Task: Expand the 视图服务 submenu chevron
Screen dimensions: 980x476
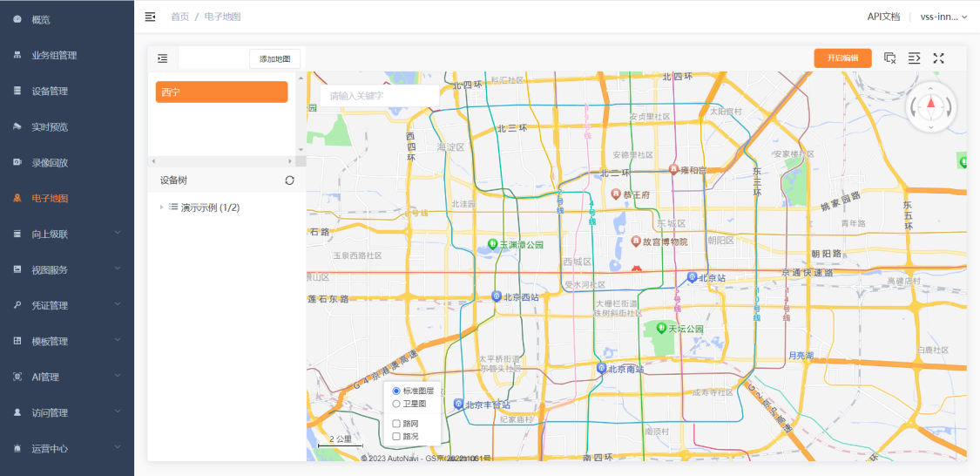Action: 118,269
